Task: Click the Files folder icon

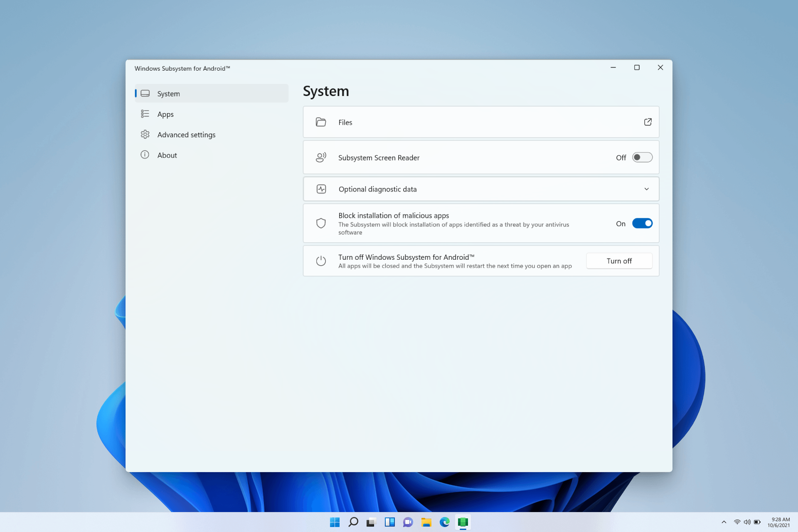Action: coord(320,122)
